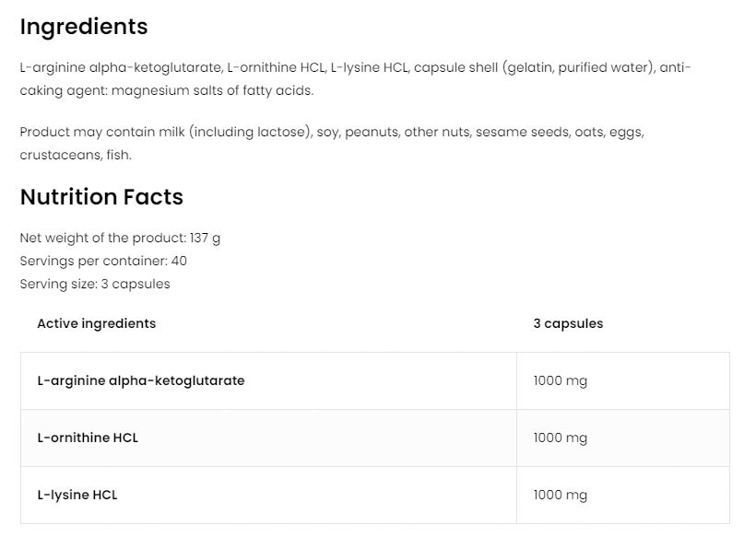Select the net weight 137 g line

[x=120, y=238]
